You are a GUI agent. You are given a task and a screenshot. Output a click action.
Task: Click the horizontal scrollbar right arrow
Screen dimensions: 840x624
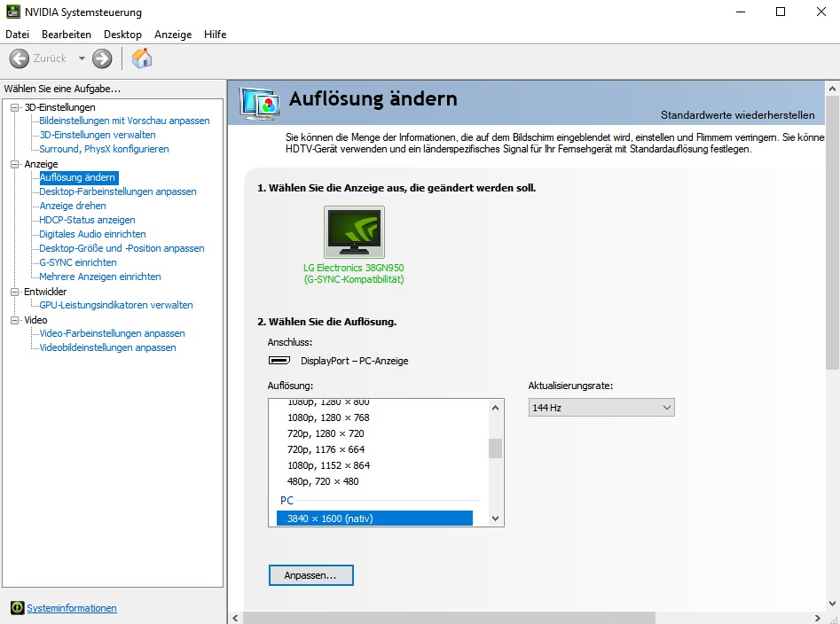tap(818, 618)
